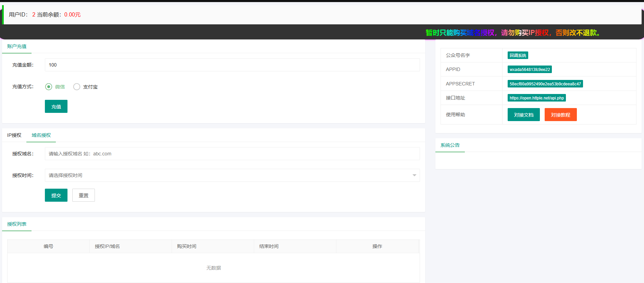644x283 pixels.
Task: Click the 公众号名字 label cell
Action: point(471,55)
